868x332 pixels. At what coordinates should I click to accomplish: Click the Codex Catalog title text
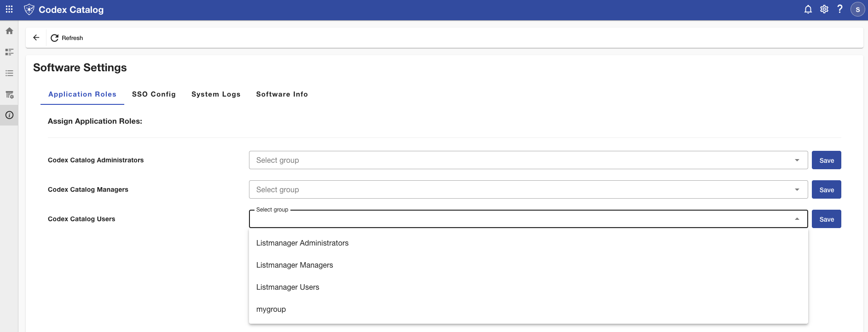click(71, 10)
